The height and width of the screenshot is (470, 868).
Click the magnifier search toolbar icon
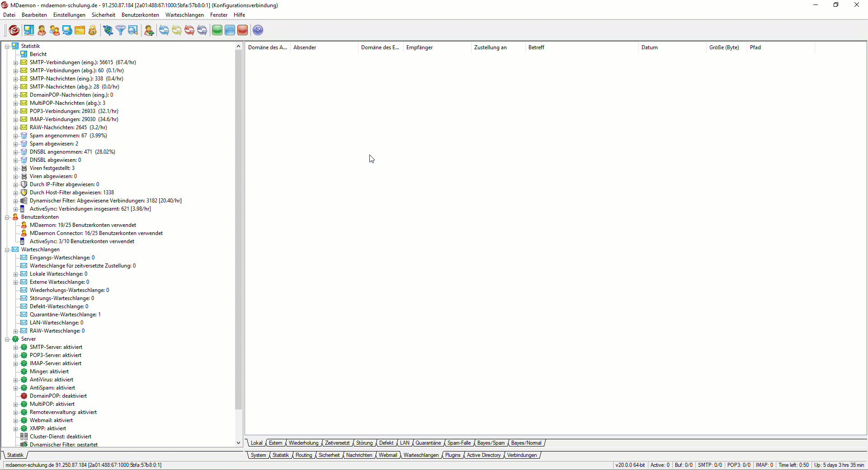pos(133,30)
